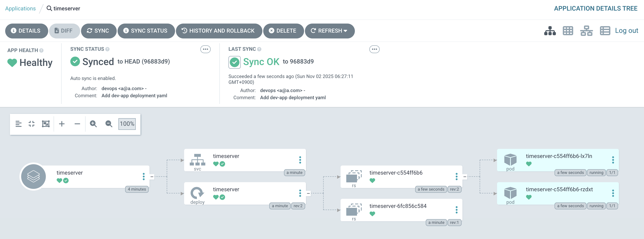
Task: Open the timeserver svc node kebab menu
Action: (x=300, y=160)
